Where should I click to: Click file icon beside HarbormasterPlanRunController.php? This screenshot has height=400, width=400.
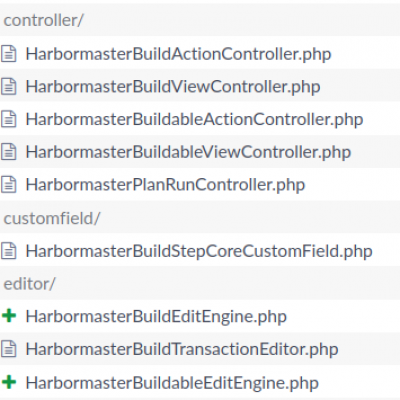[x=8, y=184]
